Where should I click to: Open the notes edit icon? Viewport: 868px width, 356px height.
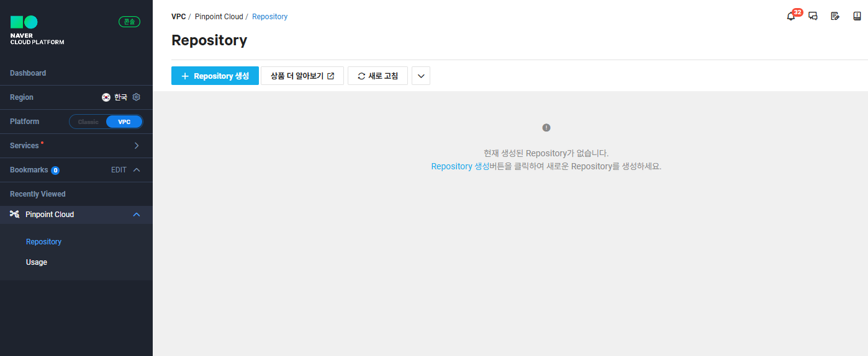tap(835, 17)
